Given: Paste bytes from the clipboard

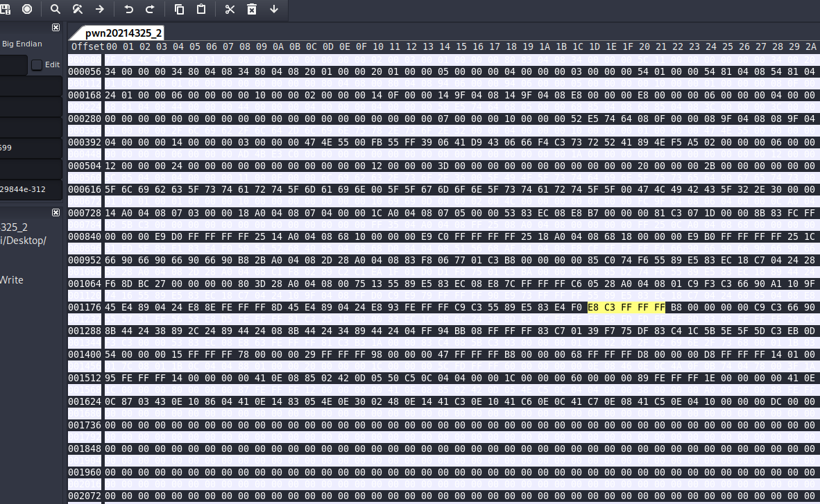Looking at the screenshot, I should pos(200,9).
